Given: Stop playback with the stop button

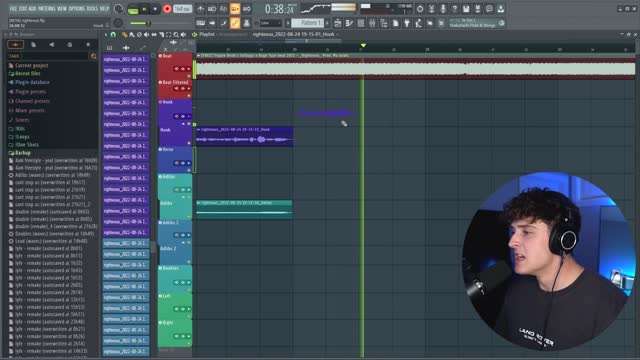Looking at the screenshot, I should (156, 9).
